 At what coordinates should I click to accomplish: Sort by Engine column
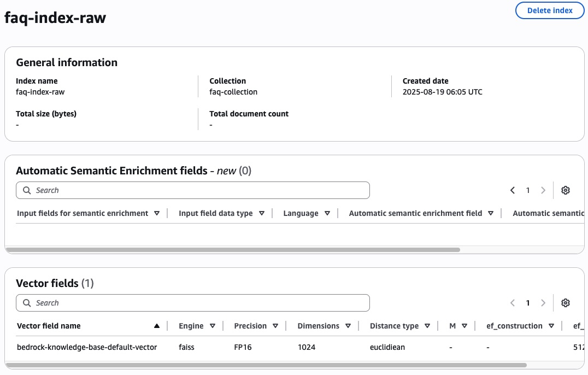point(213,326)
